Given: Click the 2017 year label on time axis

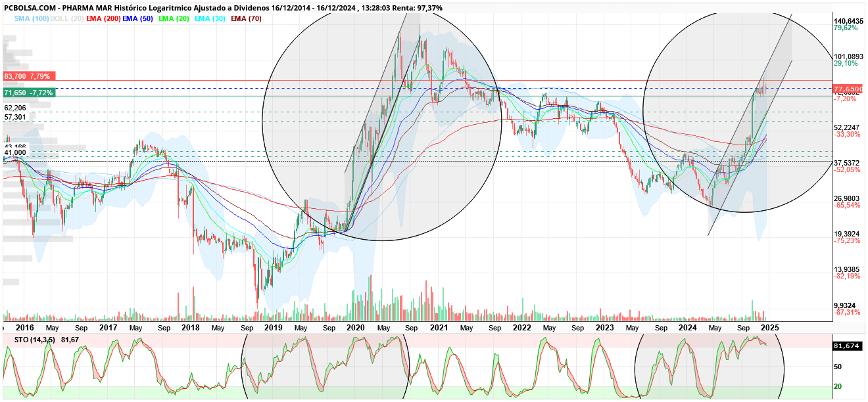Looking at the screenshot, I should pos(108,327).
